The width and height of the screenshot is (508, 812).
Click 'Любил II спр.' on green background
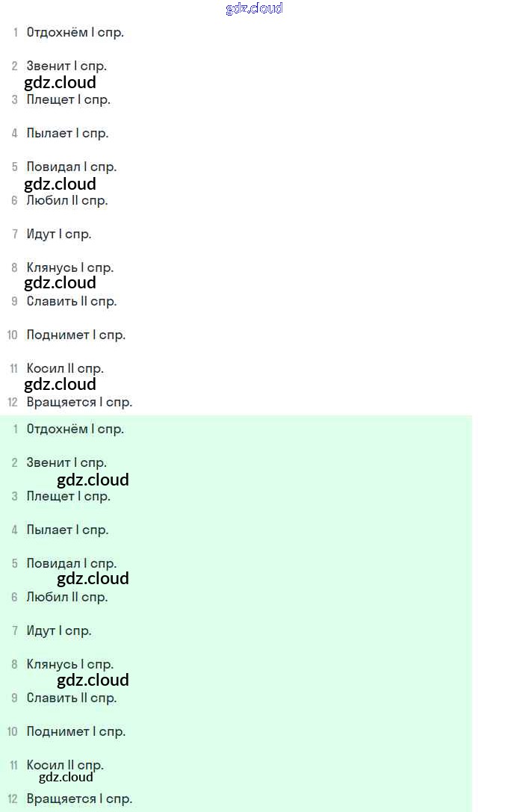click(67, 597)
